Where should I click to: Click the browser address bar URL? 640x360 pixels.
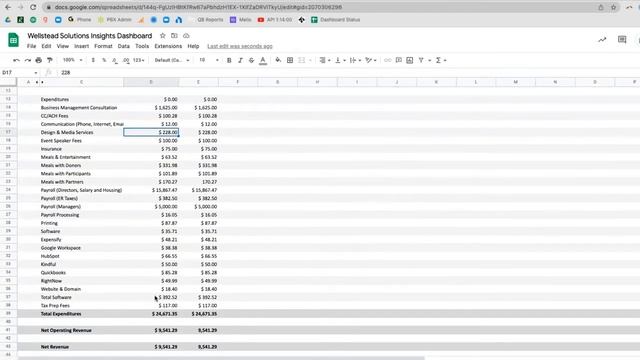tap(198, 7)
